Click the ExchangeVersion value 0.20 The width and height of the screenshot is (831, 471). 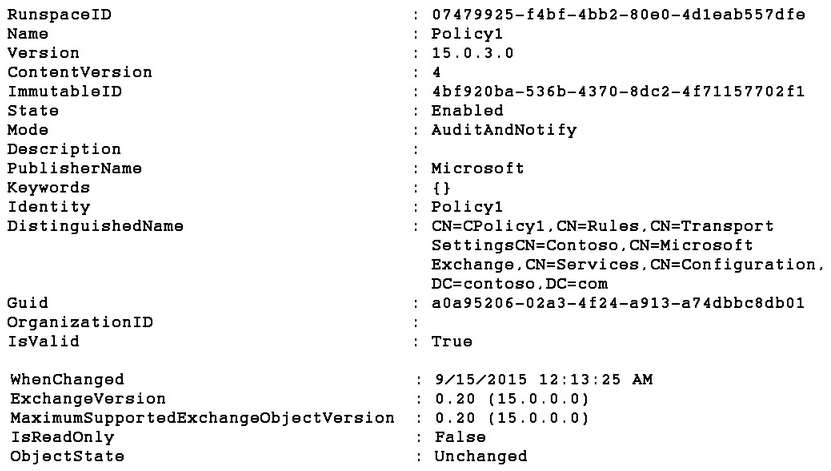coord(455,399)
